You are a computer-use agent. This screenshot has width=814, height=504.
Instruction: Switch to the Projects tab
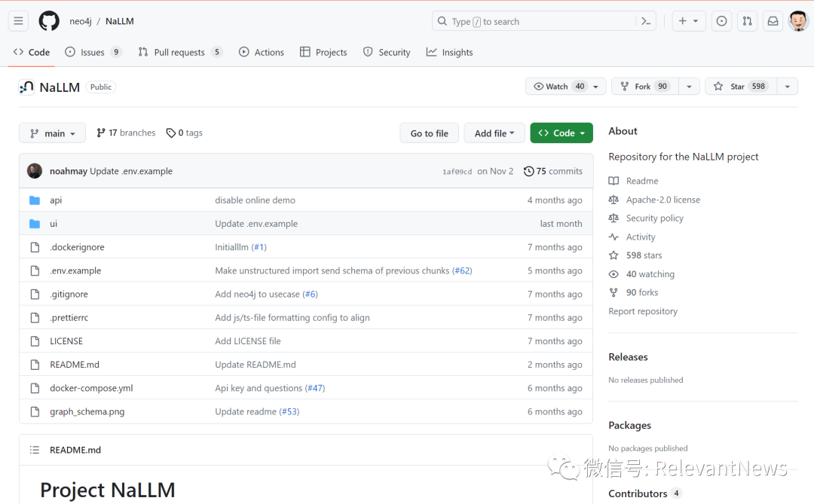[323, 52]
